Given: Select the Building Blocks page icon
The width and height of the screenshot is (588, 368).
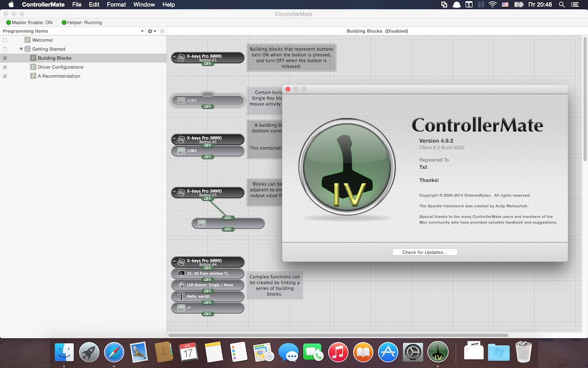Looking at the screenshot, I should pyautogui.click(x=33, y=58).
